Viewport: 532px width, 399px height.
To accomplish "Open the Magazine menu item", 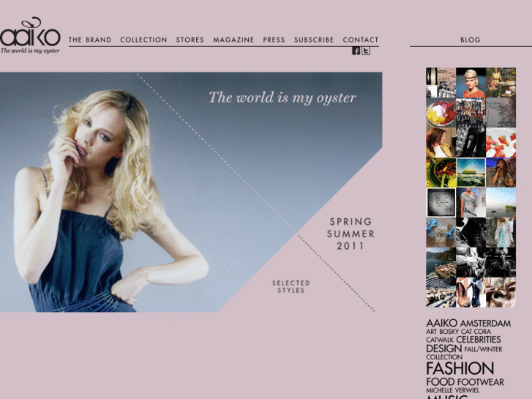I will [233, 40].
